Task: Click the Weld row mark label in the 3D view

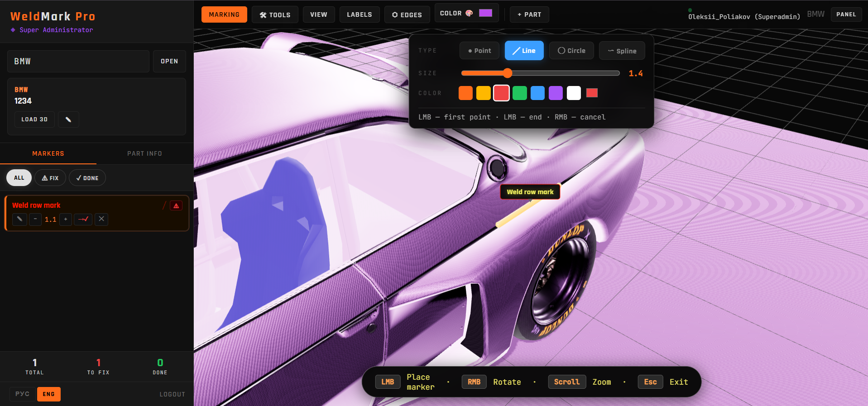Action: tap(530, 192)
